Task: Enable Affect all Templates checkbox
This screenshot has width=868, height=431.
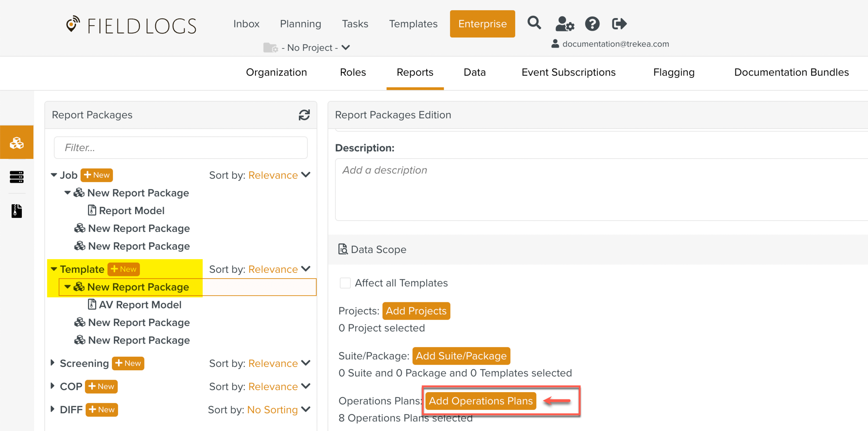Action: click(345, 283)
